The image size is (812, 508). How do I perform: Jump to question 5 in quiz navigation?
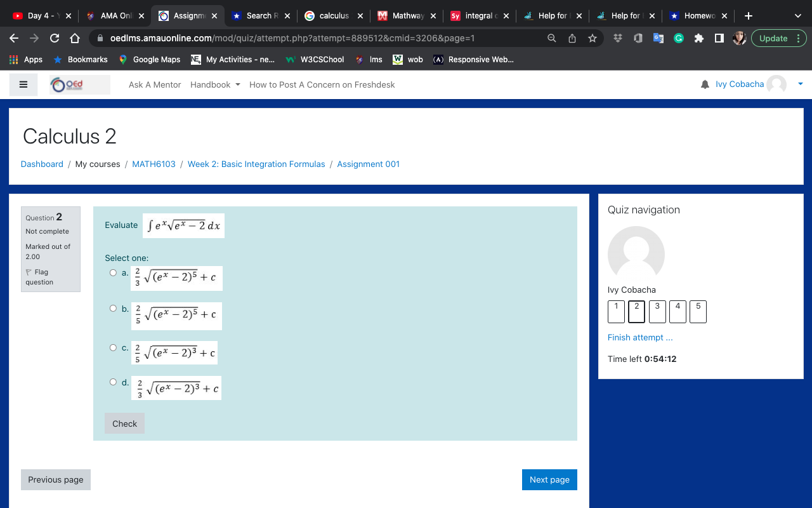pyautogui.click(x=698, y=312)
